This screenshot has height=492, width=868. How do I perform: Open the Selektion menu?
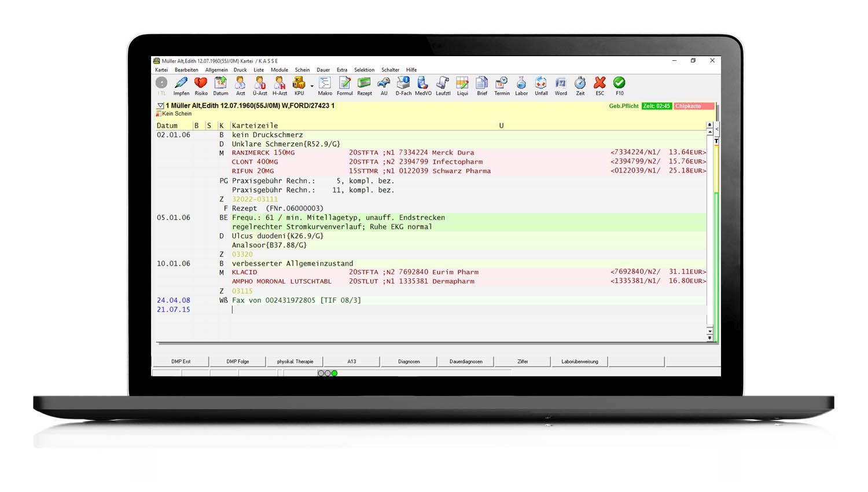tap(364, 70)
